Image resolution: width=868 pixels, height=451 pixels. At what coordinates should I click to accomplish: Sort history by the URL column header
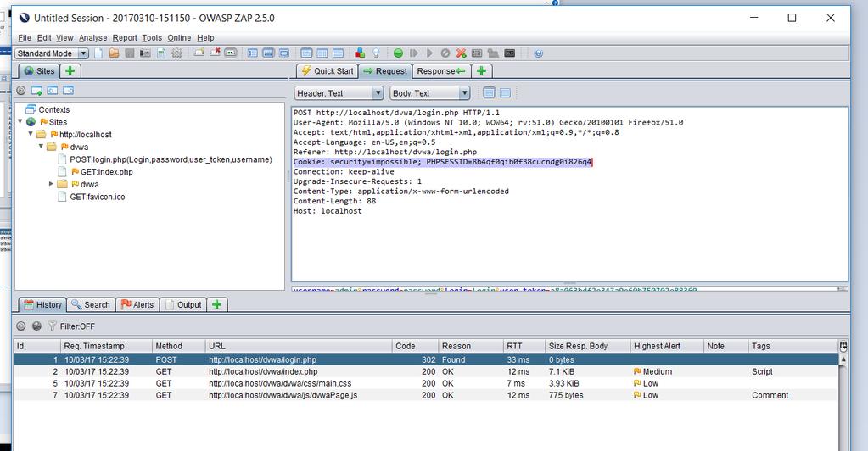coord(299,346)
